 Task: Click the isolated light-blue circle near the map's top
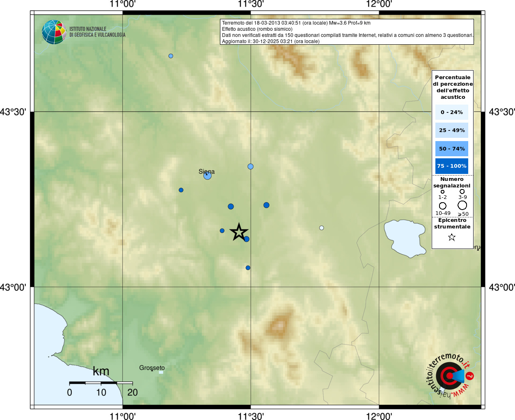click(x=171, y=56)
